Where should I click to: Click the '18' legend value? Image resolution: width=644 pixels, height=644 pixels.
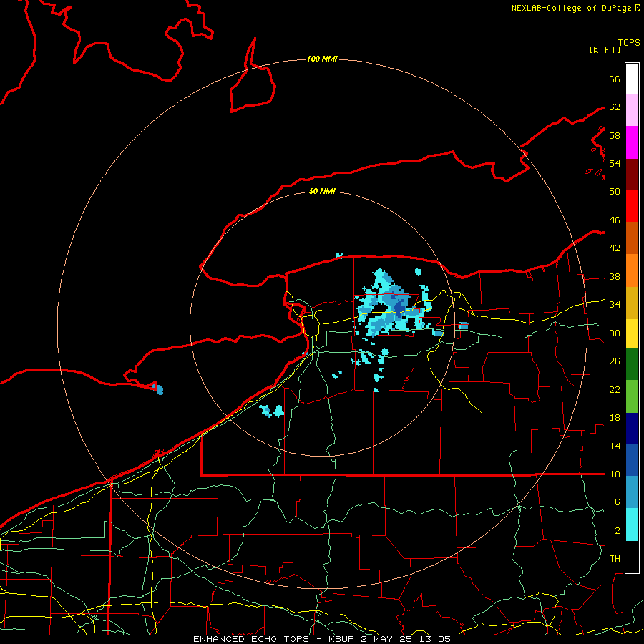[615, 418]
